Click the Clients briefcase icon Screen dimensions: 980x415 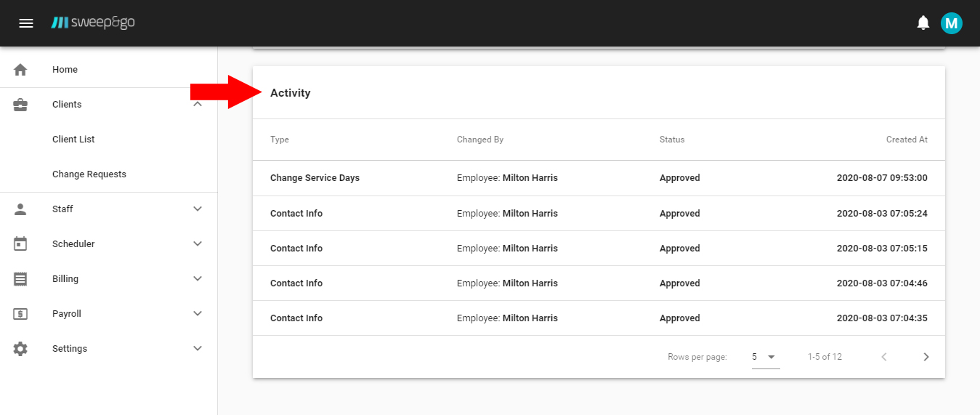20,105
